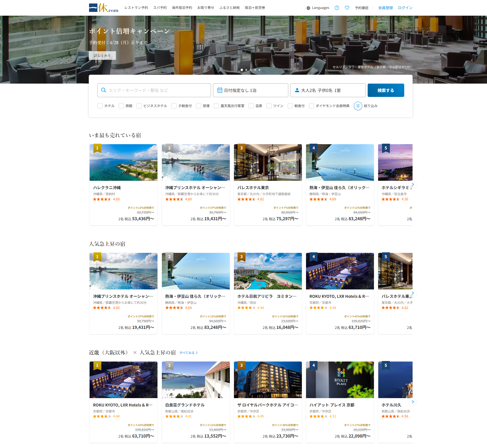Open ホテル日航アリビラ beach photo
Screen dimensions: 487x448
tap(268, 271)
